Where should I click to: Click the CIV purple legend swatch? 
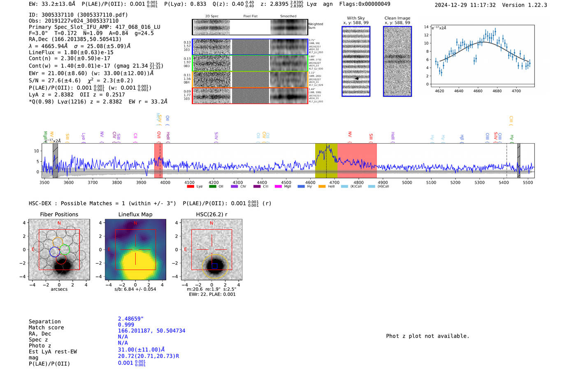(x=234, y=186)
